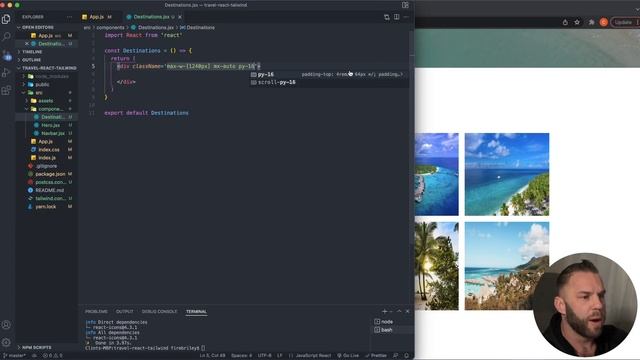Click Go Live in status bar

[348, 356]
